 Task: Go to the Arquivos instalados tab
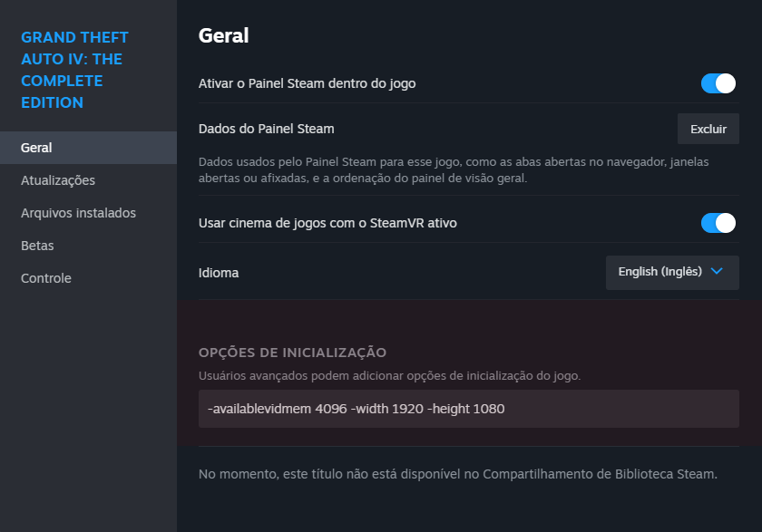tap(78, 213)
